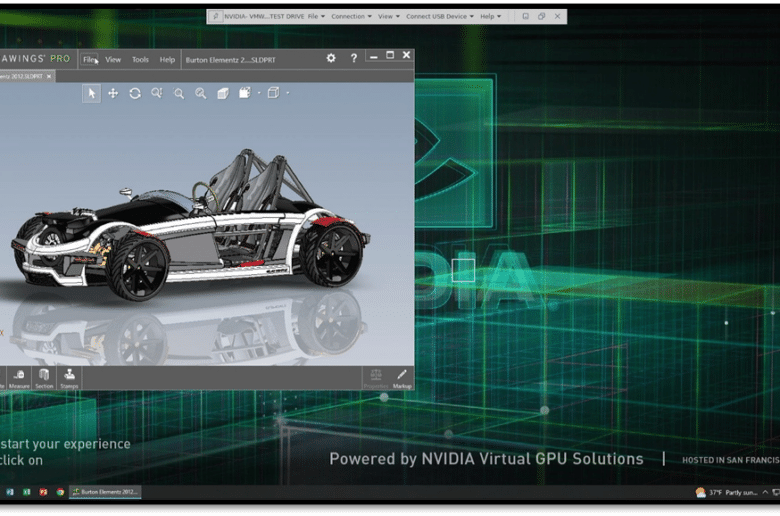This screenshot has height=516, width=780.
Task: Click the Burton Elementz 2....SLDPRT title text
Action: click(x=230, y=60)
